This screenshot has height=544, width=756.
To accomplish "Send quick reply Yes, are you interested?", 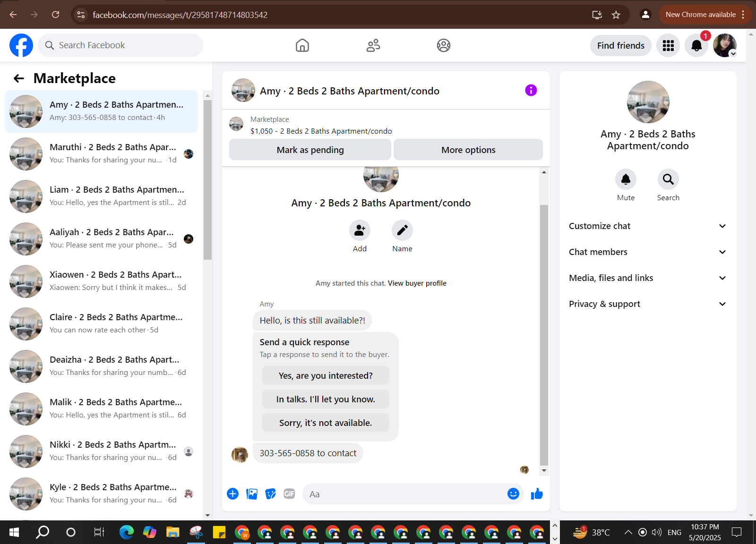I will (x=326, y=376).
